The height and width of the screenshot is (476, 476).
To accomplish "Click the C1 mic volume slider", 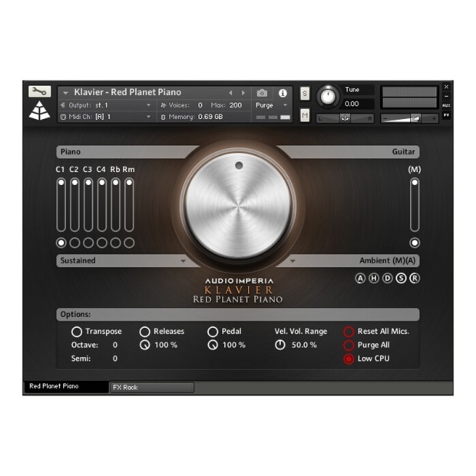I will (61, 205).
